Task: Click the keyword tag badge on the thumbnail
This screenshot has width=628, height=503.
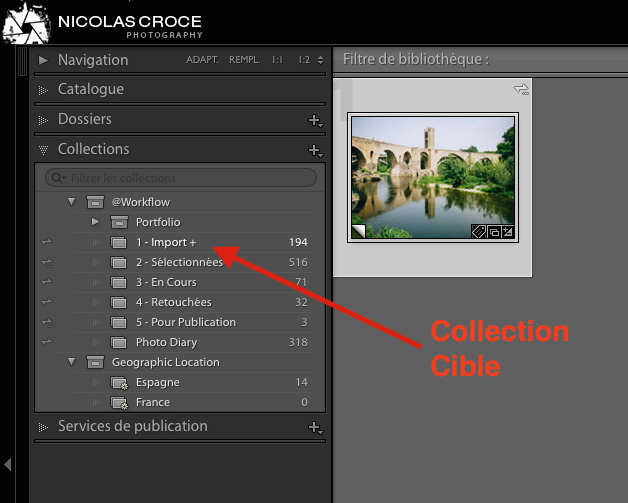Action: (x=479, y=232)
